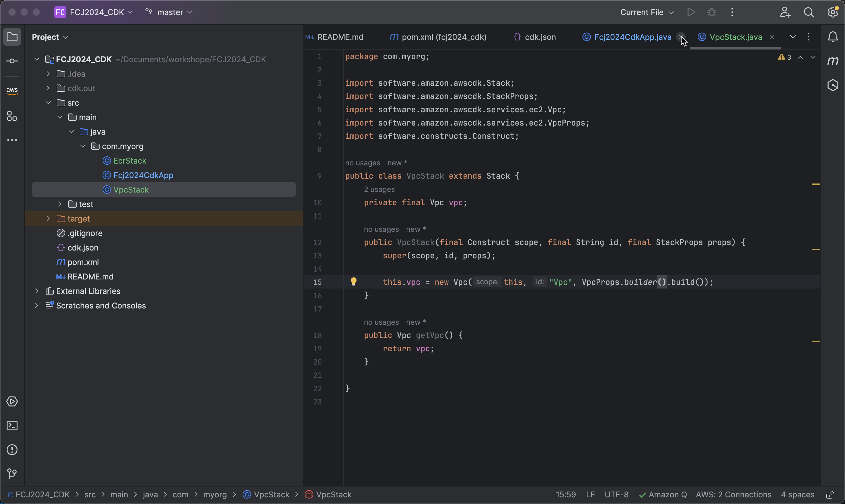Open AWS: 2 Connections status widget
Viewport: 845px width, 504px height.
pyautogui.click(x=734, y=494)
